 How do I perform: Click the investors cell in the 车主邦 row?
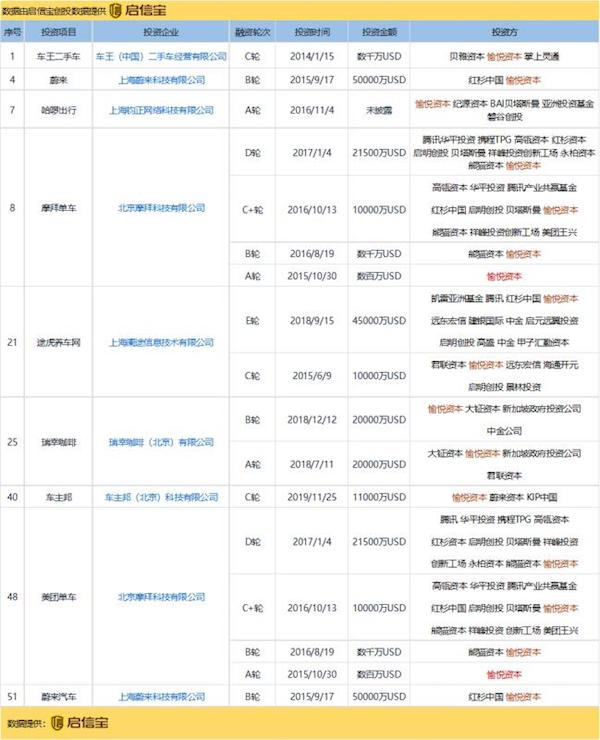505,497
